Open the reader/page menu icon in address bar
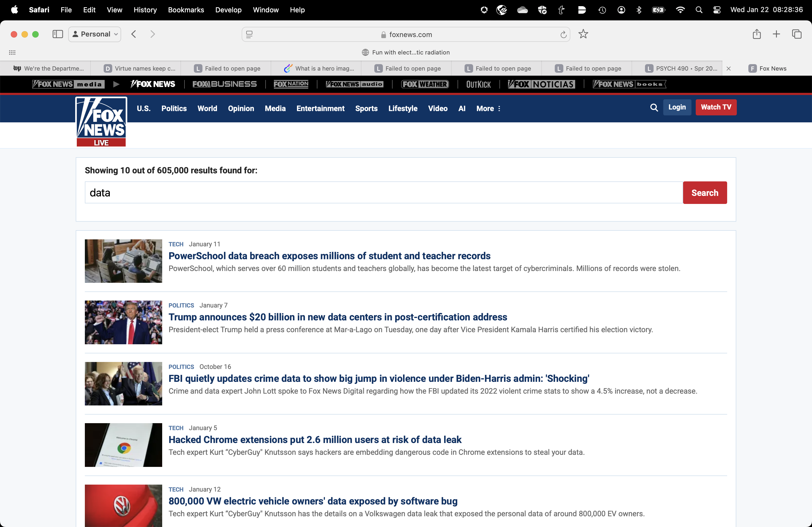Screen dimensions: 812x527 click(249, 34)
